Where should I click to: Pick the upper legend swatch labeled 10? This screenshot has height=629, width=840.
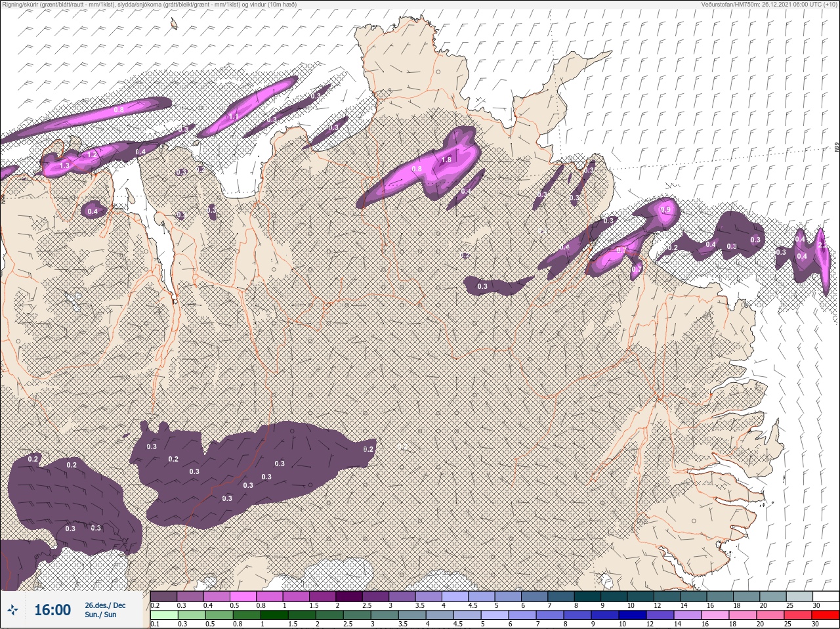click(x=641, y=596)
